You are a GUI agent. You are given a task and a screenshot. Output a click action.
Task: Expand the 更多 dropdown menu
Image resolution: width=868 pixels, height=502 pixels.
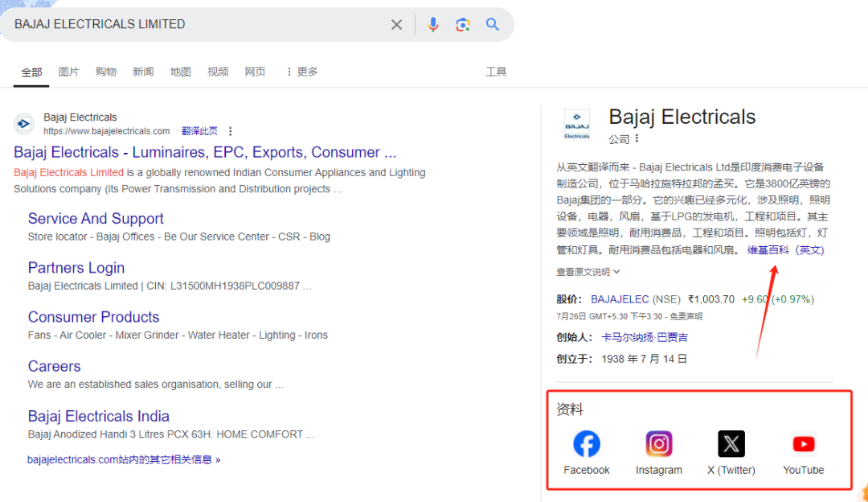click(x=302, y=72)
